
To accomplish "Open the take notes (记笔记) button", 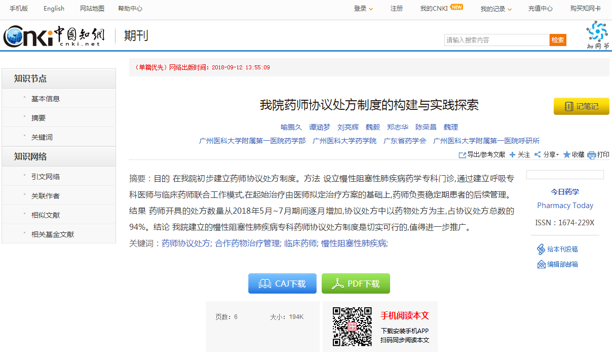I will click(x=581, y=106).
